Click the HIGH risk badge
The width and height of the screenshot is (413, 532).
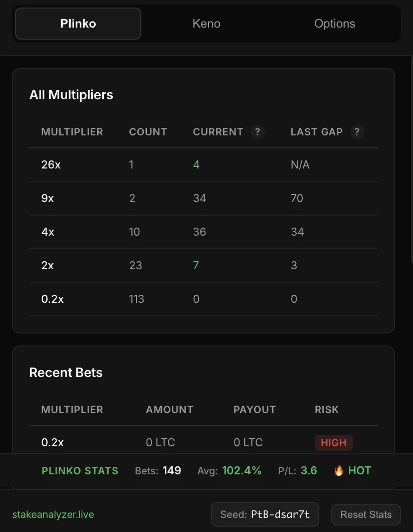coord(333,442)
